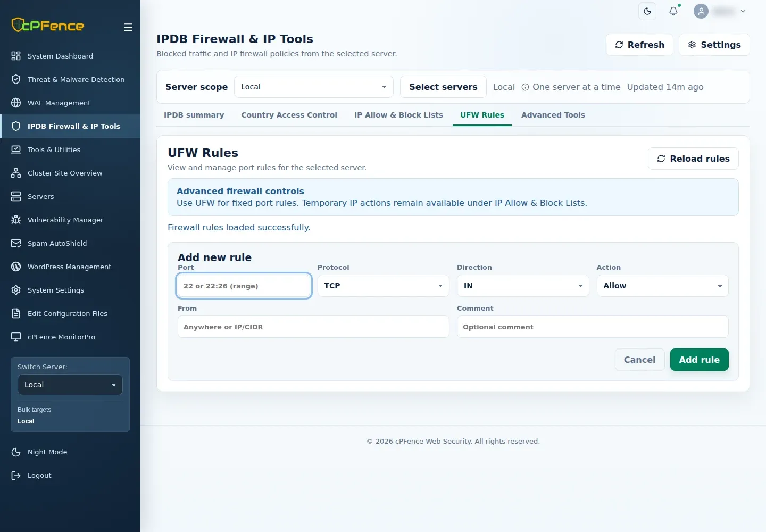Click the Select servers button
Screen dimensions: 766x532
click(443, 87)
